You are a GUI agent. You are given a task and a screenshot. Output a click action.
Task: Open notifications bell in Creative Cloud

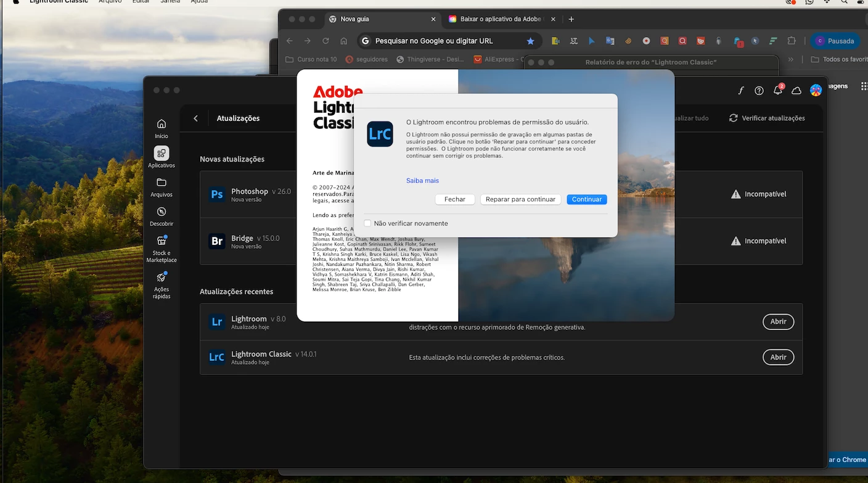tap(778, 90)
